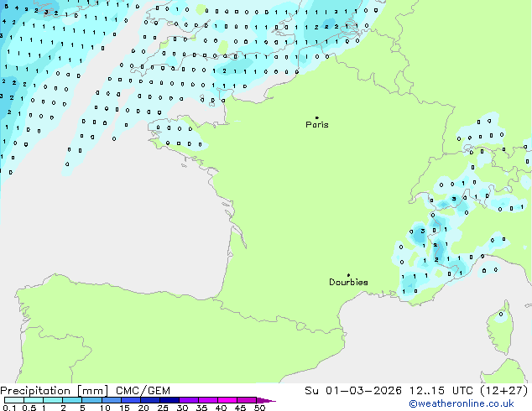Click the dot marker above Dourbies
This screenshot has height=411, width=532.
click(348, 275)
